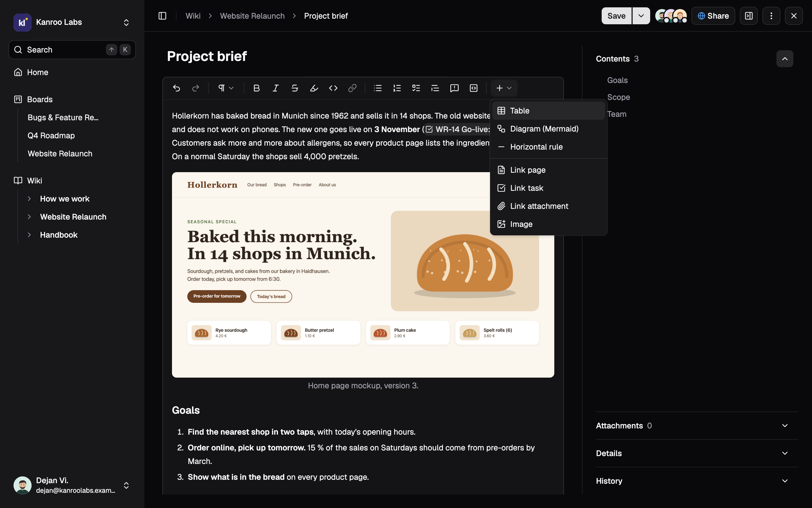Insert a hyperlink with the link icon
This screenshot has height=508, width=812.
(x=352, y=88)
